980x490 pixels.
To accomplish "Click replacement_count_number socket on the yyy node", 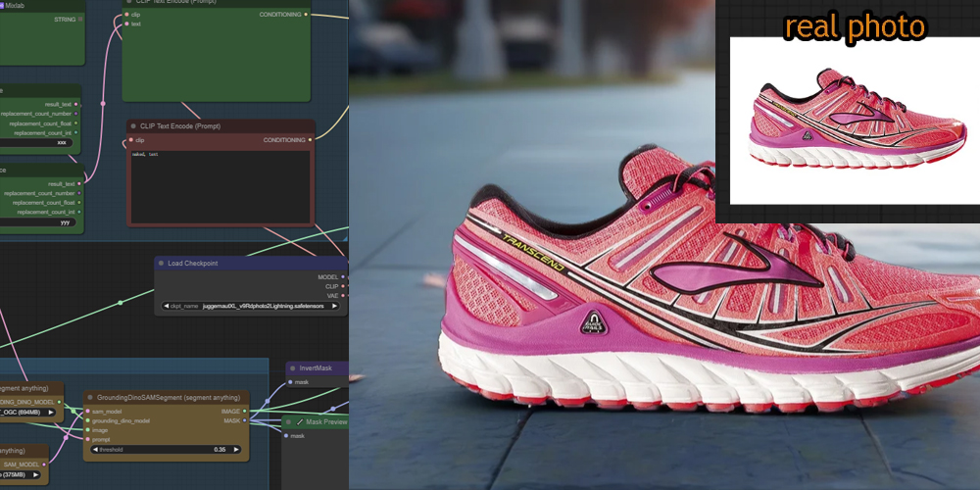I will (x=79, y=193).
